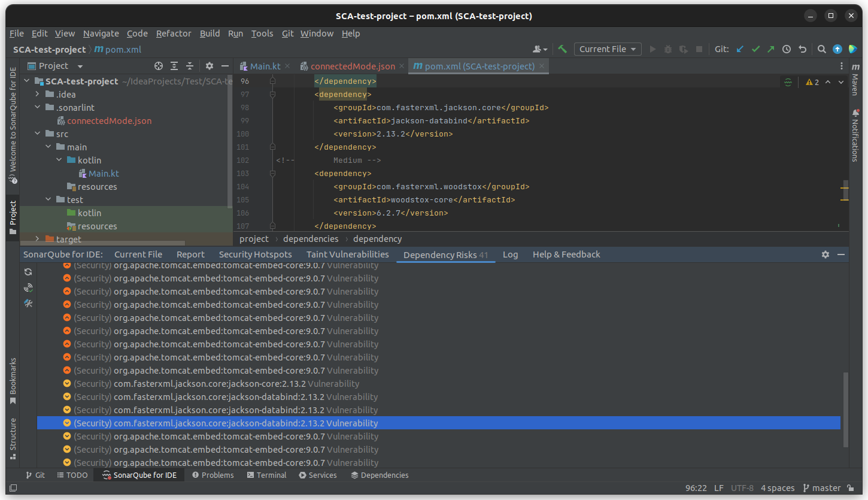Click refresh icon in SonarQube panel
This screenshot has height=500, width=868.
click(28, 272)
